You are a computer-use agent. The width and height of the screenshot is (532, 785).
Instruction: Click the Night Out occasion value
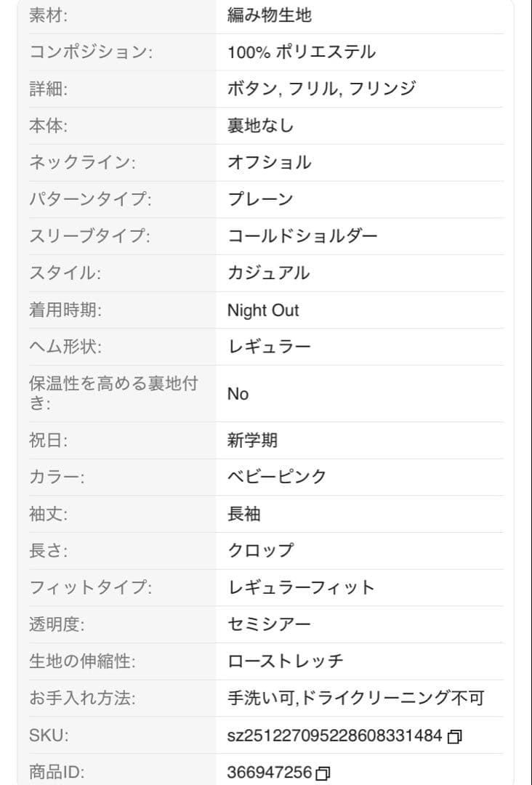click(x=263, y=310)
